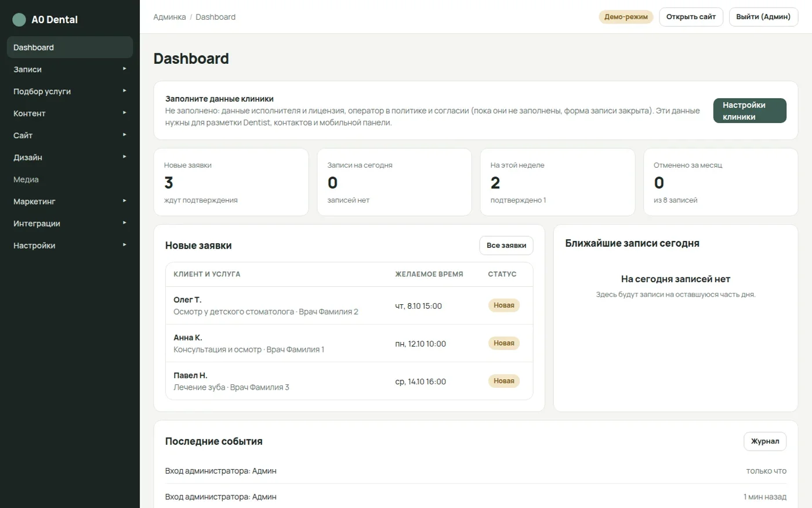The image size is (812, 508).
Task: Click the event timestamped только что
Action: [476, 471]
